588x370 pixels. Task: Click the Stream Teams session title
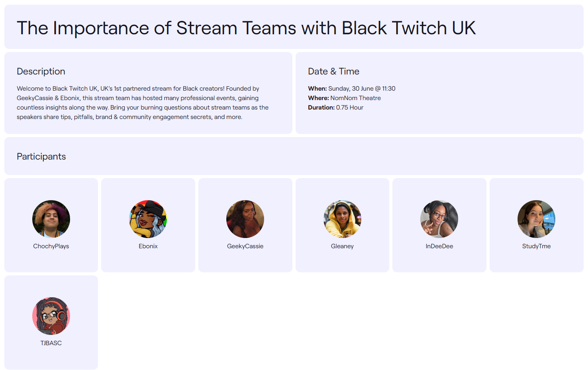click(246, 28)
